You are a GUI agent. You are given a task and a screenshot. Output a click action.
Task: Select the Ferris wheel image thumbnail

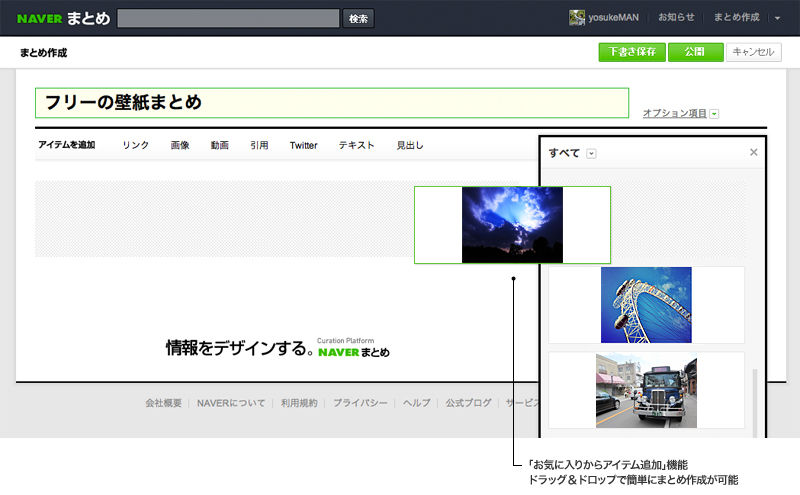[646, 305]
